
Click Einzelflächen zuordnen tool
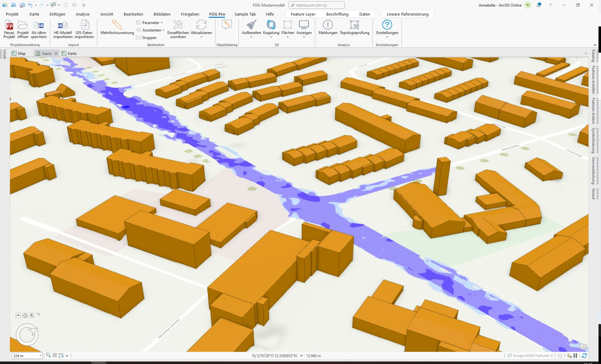coord(178,29)
